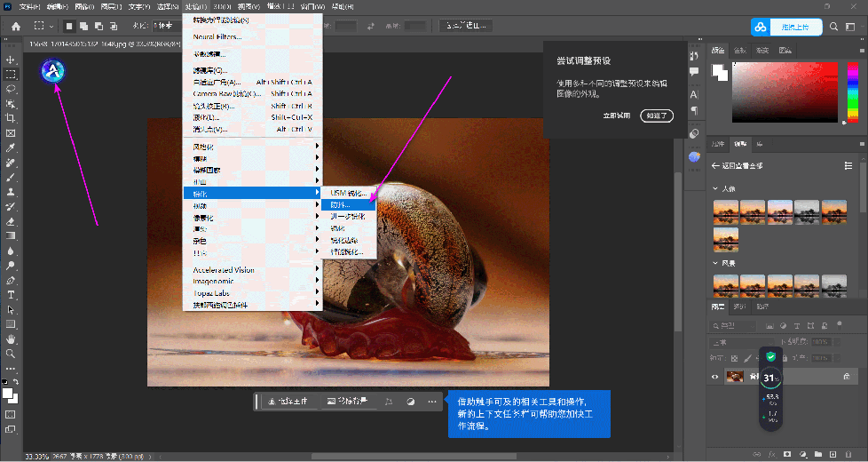Choose 防抖... in the sharpen submenu
The image size is (868, 462).
click(x=349, y=205)
